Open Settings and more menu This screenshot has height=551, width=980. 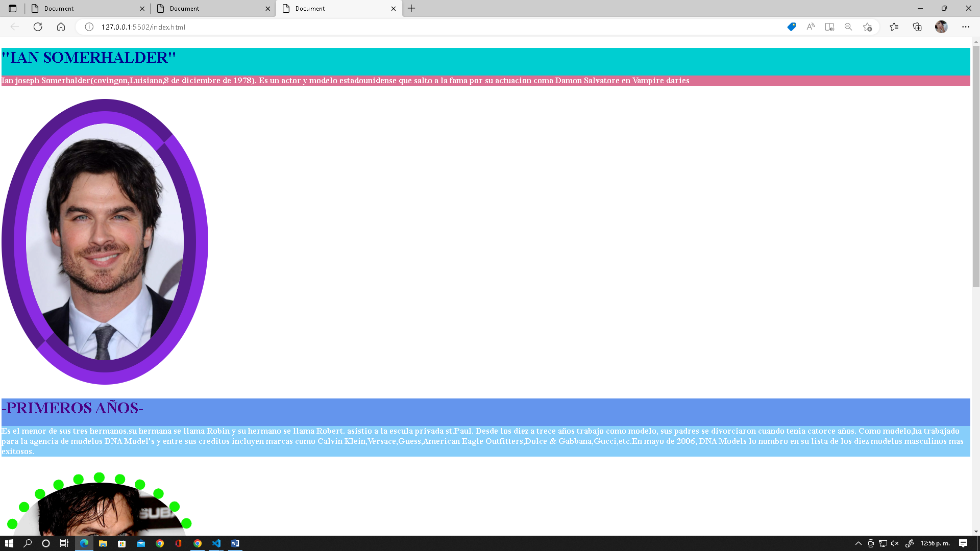965,27
